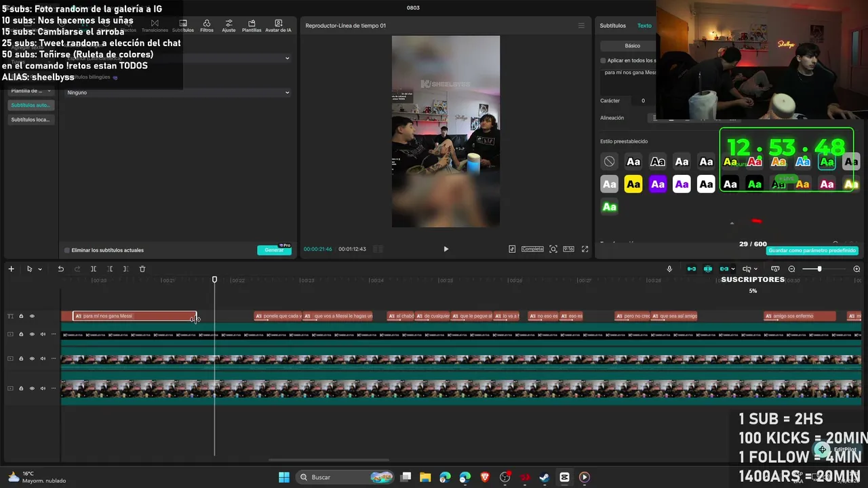This screenshot has height=488, width=868.
Task: Select the 'amigo sos enfermo' subtitle clip
Action: click(x=800, y=316)
